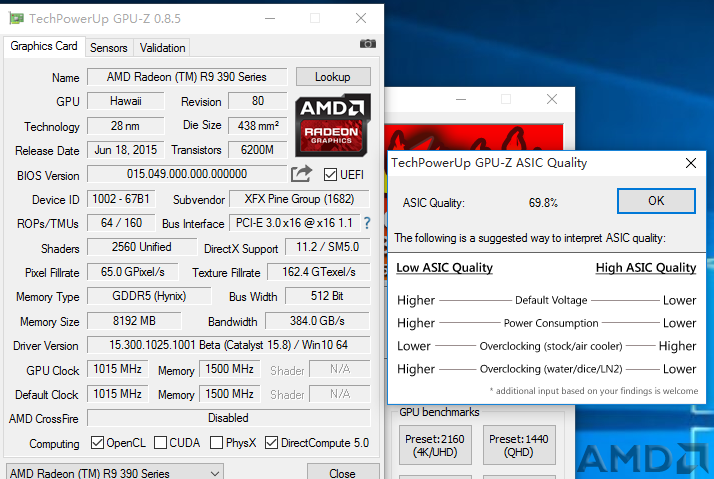Viewport: 714px width, 479px height.
Task: Click the Subvendor value XFX Pine Group (1682)
Action: coord(299,199)
